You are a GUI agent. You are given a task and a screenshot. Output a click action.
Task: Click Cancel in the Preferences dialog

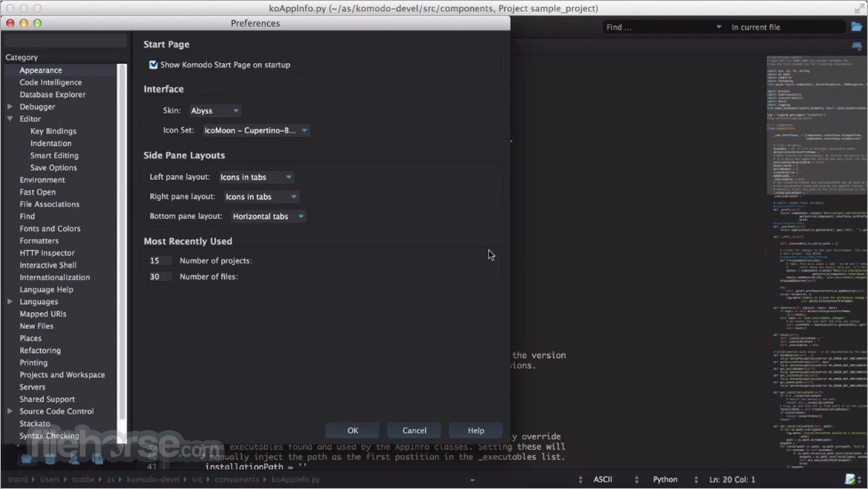click(x=414, y=430)
